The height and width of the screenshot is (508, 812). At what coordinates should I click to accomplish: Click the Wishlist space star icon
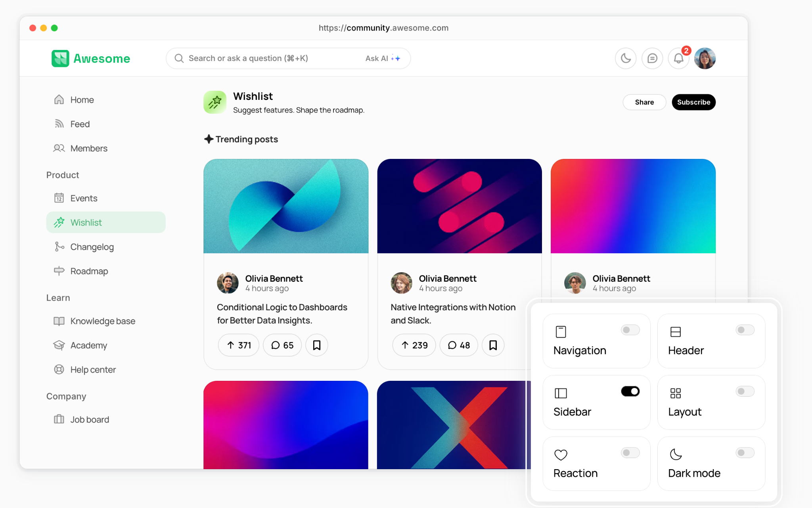tap(215, 102)
